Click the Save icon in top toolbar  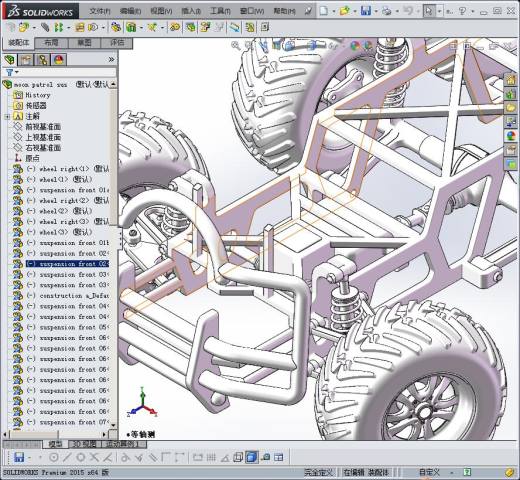(x=366, y=11)
